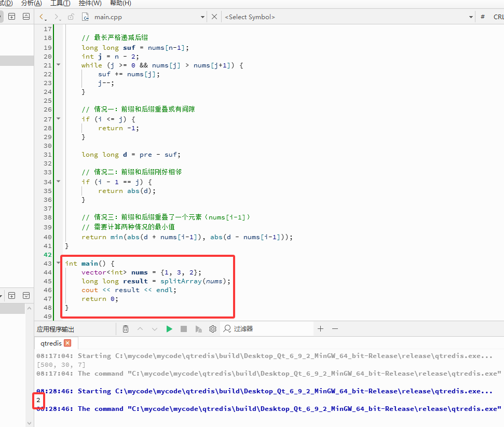Click the 'return -1;' statement on line 28
This screenshot has height=427, width=504.
[119, 128]
